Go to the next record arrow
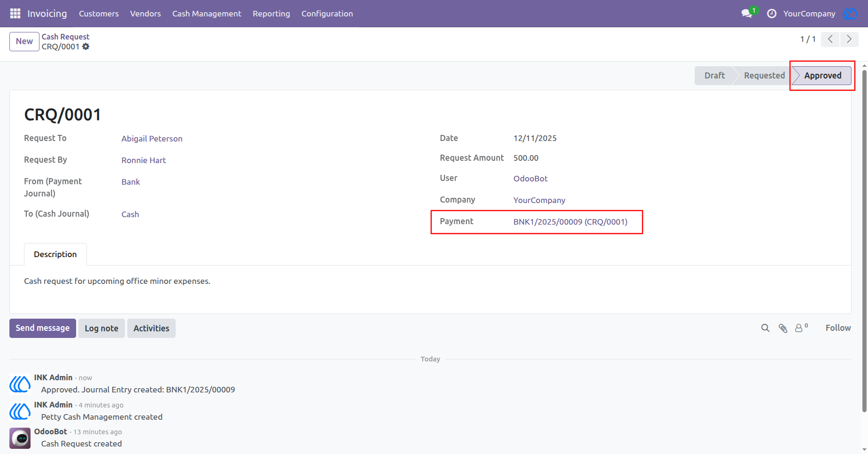Viewport: 868px width, 454px height. (849, 39)
